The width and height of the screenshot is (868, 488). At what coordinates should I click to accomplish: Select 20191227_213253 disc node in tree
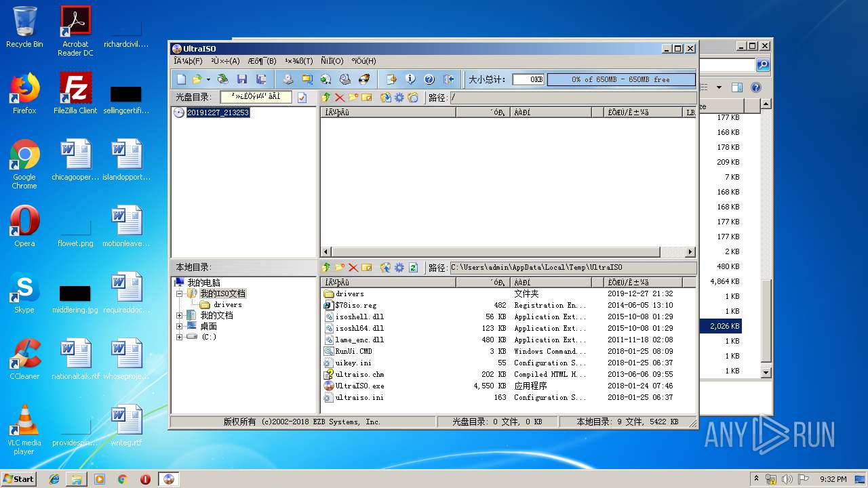coord(218,113)
